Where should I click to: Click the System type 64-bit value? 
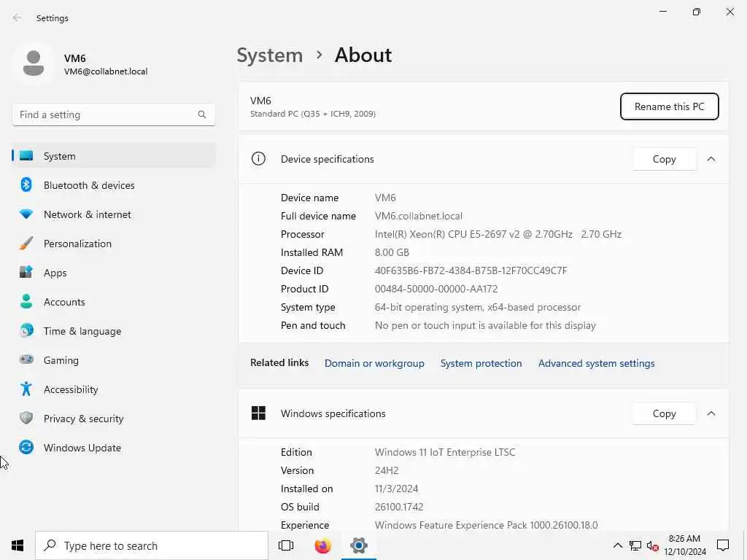pyautogui.click(x=478, y=307)
